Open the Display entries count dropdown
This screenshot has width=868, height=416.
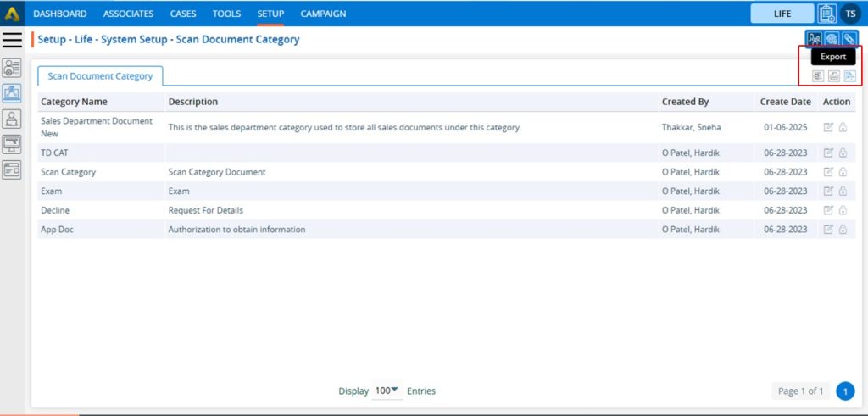point(387,391)
